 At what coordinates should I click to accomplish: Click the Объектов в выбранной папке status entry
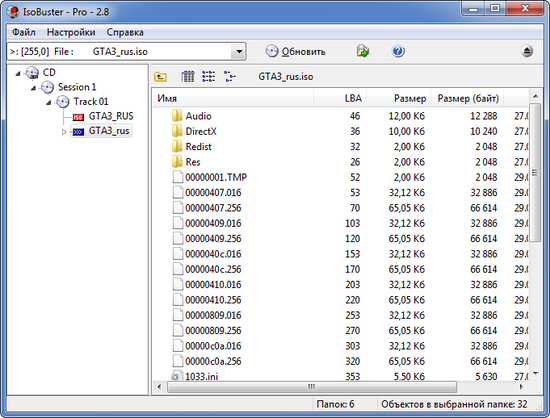(454, 404)
